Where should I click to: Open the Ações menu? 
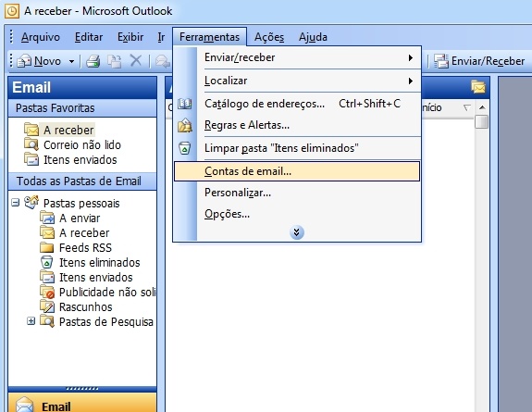[269, 37]
